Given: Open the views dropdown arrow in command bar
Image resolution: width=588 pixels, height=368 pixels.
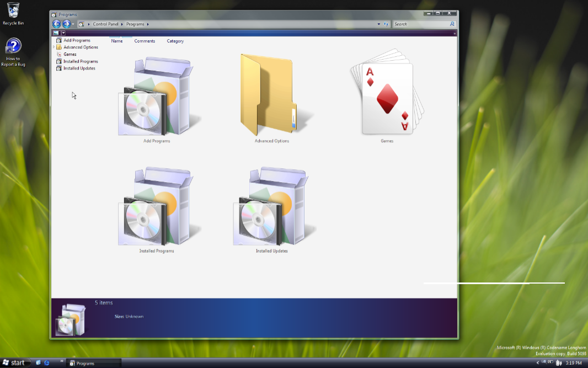Looking at the screenshot, I should coord(63,33).
